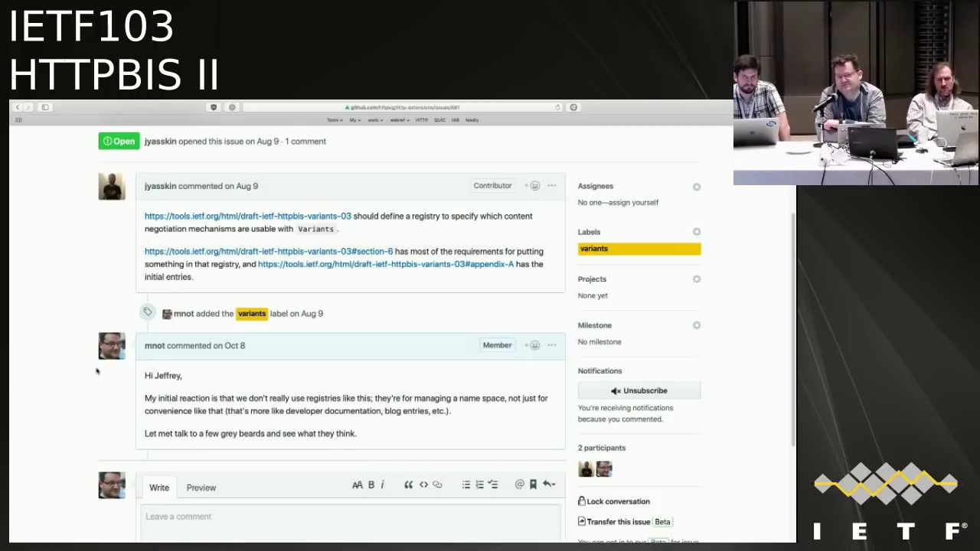Edit Assignees with gear icon
The width and height of the screenshot is (980, 551).
(697, 187)
